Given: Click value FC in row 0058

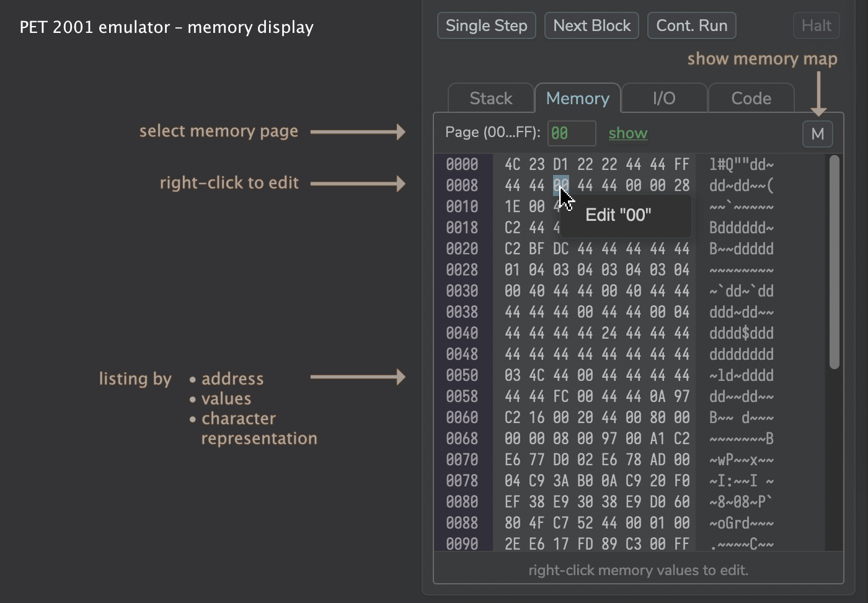Looking at the screenshot, I should pos(561,396).
